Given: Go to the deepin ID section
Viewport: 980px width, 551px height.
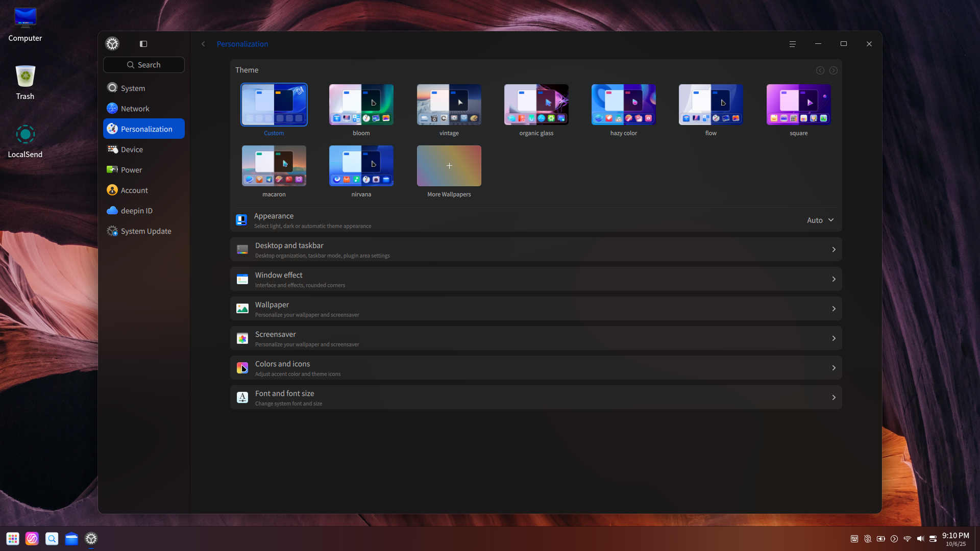Looking at the screenshot, I should click(136, 211).
